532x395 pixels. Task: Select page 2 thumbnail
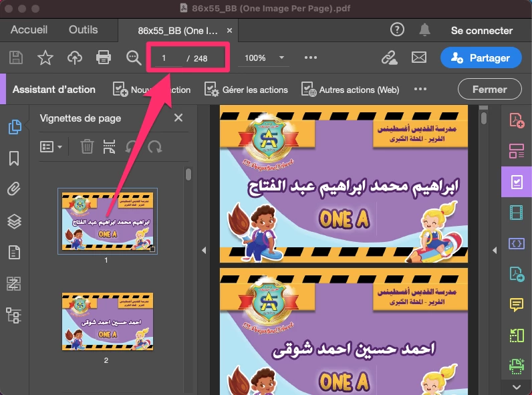click(107, 321)
